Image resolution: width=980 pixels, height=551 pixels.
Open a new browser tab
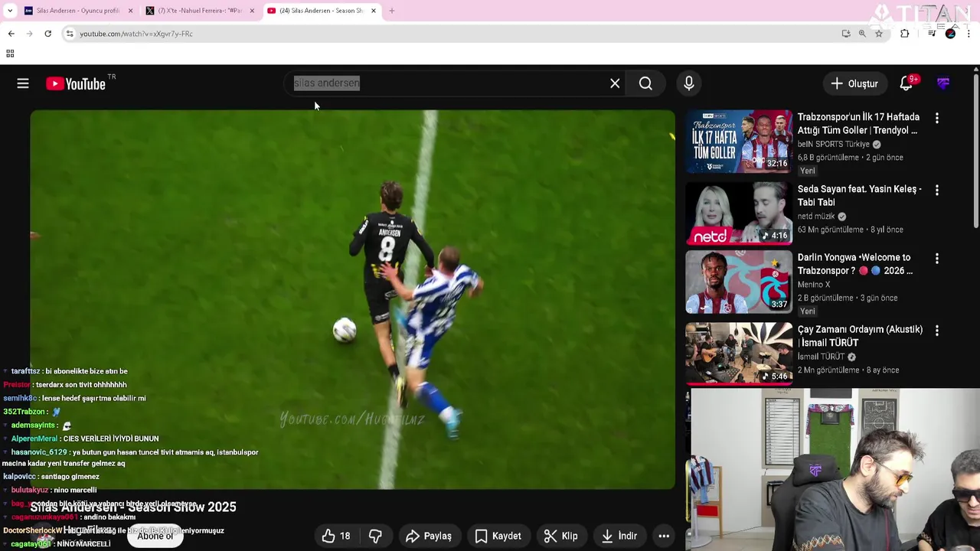[392, 11]
